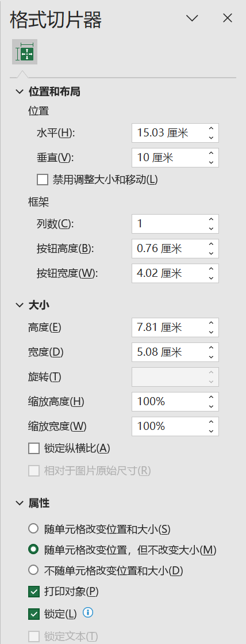
Task: Click the info icon beside 锁定(L)
Action: coord(88,613)
